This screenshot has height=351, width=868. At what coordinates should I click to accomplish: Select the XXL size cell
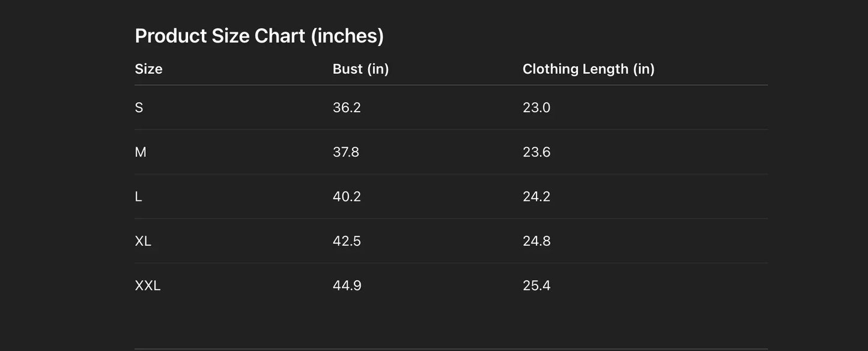point(148,285)
